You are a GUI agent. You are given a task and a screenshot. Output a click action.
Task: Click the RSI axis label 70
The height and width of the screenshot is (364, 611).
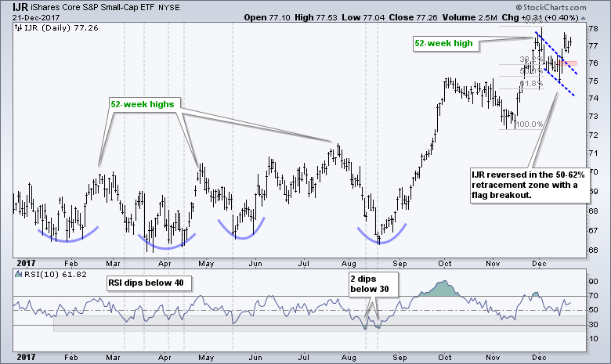[594, 296]
